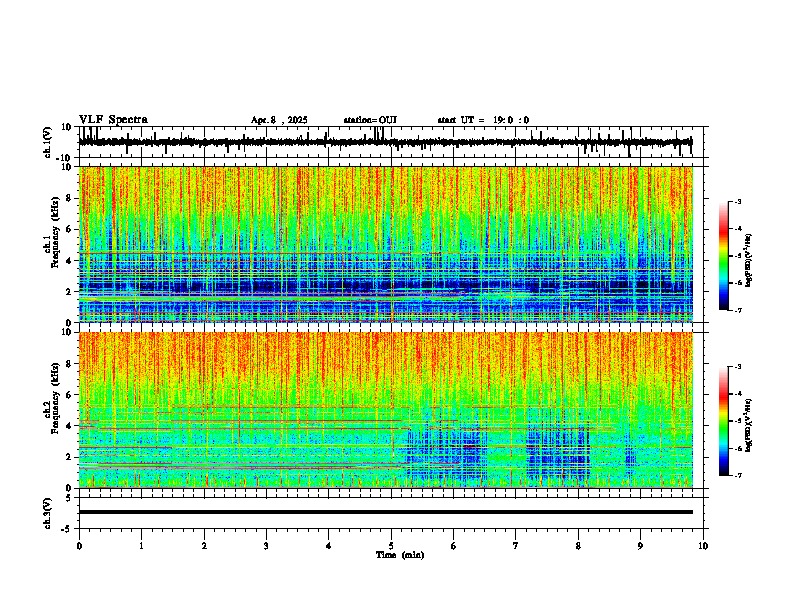
Task: Click the ch.1 spectrogram color scale bar
Action: coord(724,255)
